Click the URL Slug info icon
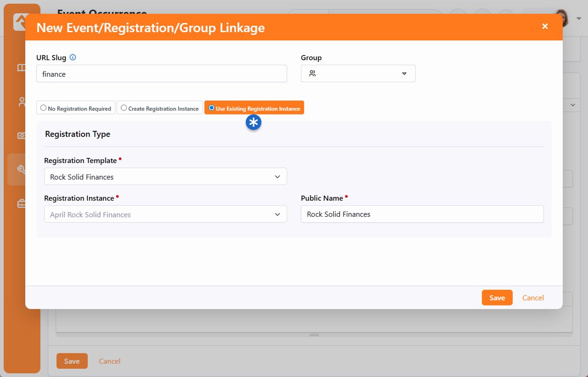Viewport: 588px width, 377px height. coord(73,58)
